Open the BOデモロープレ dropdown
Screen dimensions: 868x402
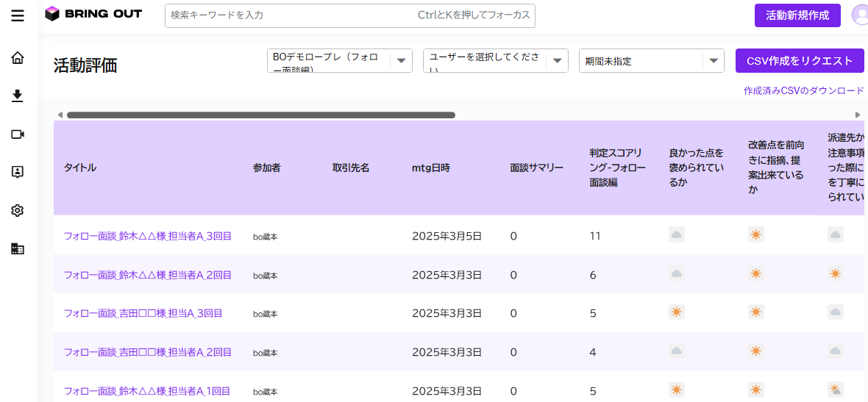click(339, 61)
